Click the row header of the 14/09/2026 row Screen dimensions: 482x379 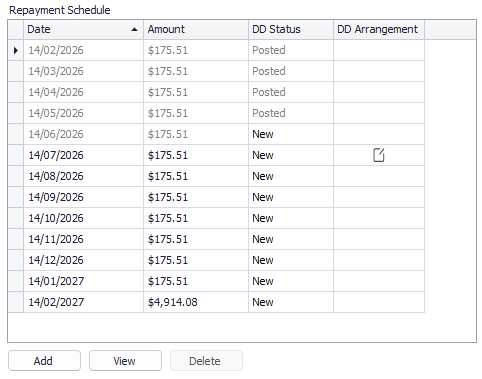pyautogui.click(x=16, y=197)
